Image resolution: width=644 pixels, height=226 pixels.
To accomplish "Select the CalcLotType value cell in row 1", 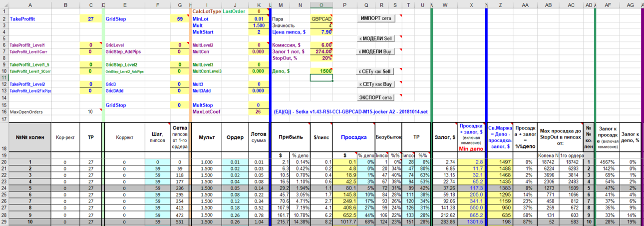I will tap(259, 11).
